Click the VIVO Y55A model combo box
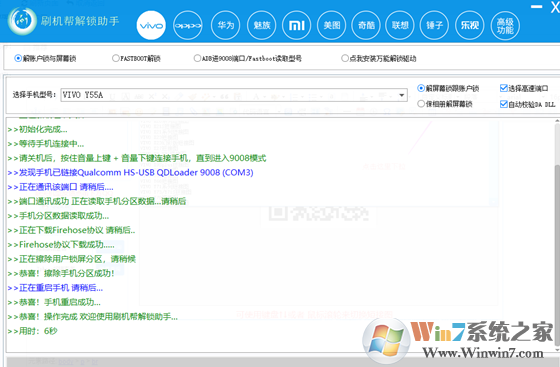Image resolution: width=560 pixels, height=367 pixels. coord(234,95)
